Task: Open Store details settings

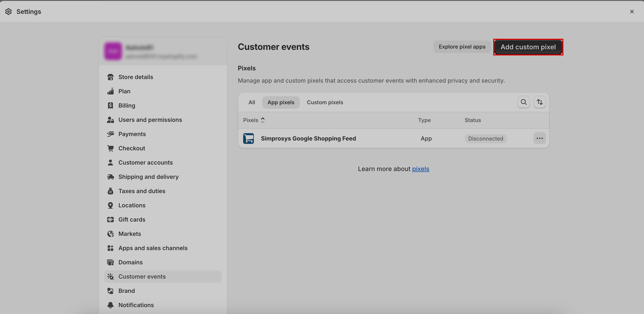Action: [x=163, y=77]
